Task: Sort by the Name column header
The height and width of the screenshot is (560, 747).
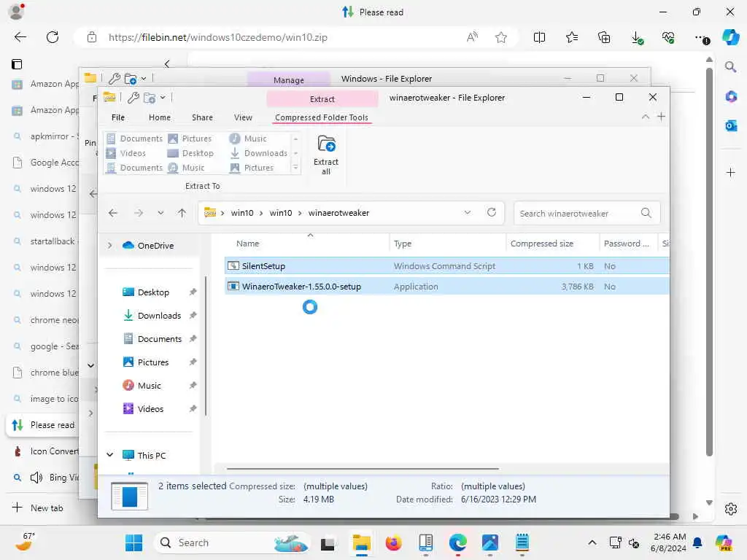Action: [x=248, y=244]
